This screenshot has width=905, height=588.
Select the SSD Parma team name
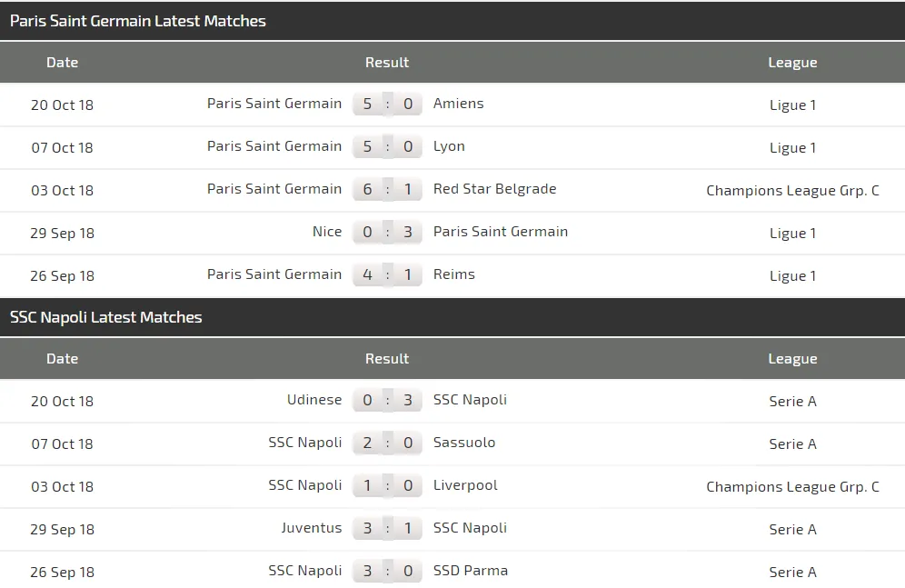click(471, 571)
